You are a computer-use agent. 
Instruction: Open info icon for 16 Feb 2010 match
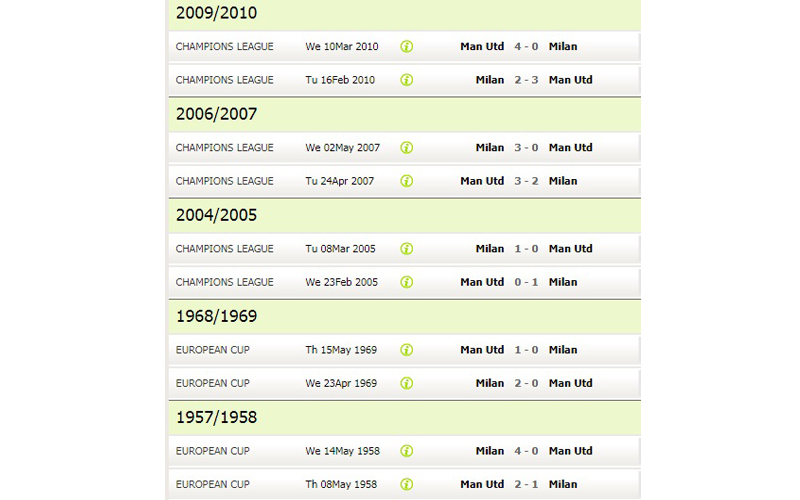click(407, 80)
